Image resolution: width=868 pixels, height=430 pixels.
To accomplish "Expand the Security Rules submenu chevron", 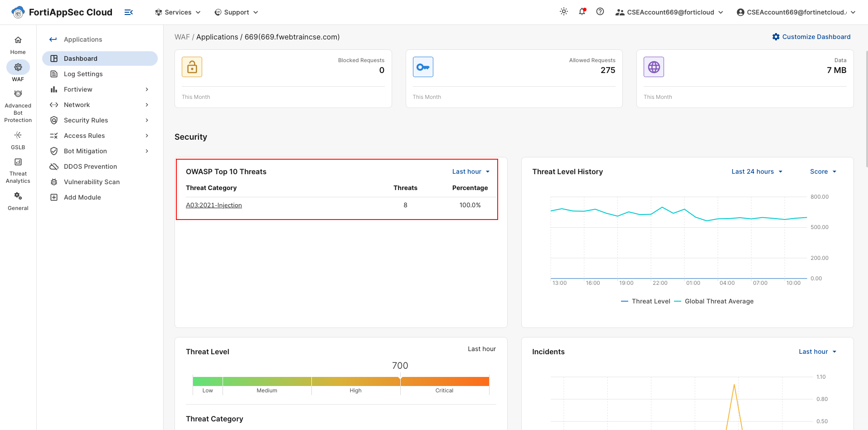I will click(x=147, y=120).
